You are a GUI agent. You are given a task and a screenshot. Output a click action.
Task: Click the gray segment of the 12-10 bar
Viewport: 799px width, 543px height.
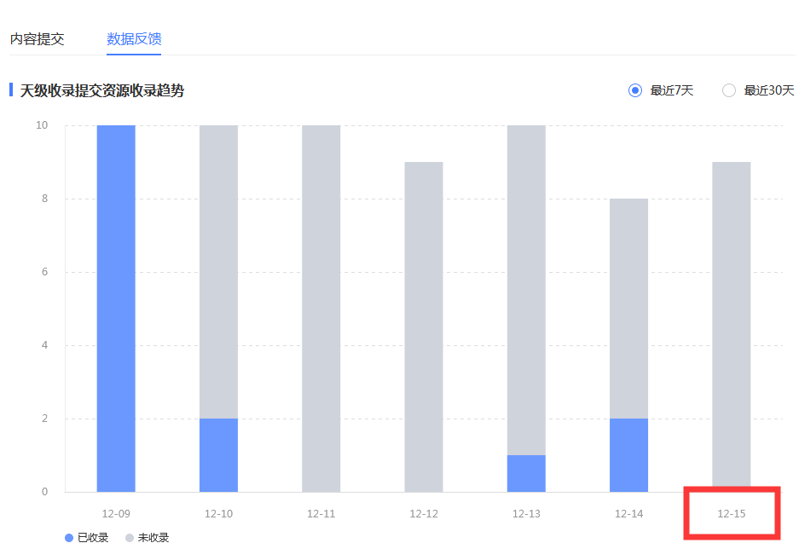coord(219,272)
